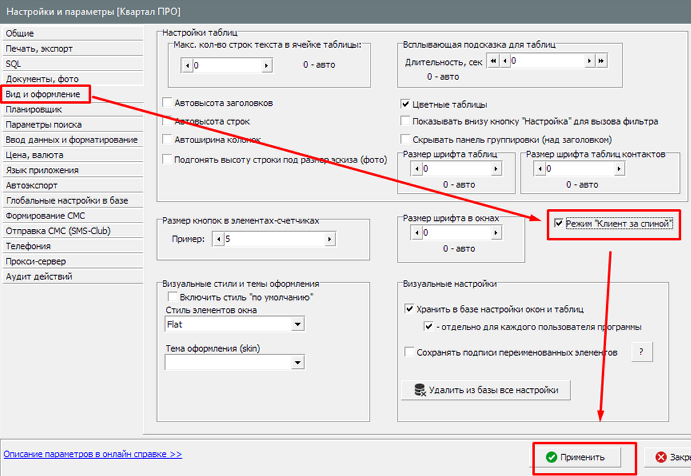
Task: Uncheck the "Цветные таблицы" checkbox
Action: coord(405,105)
